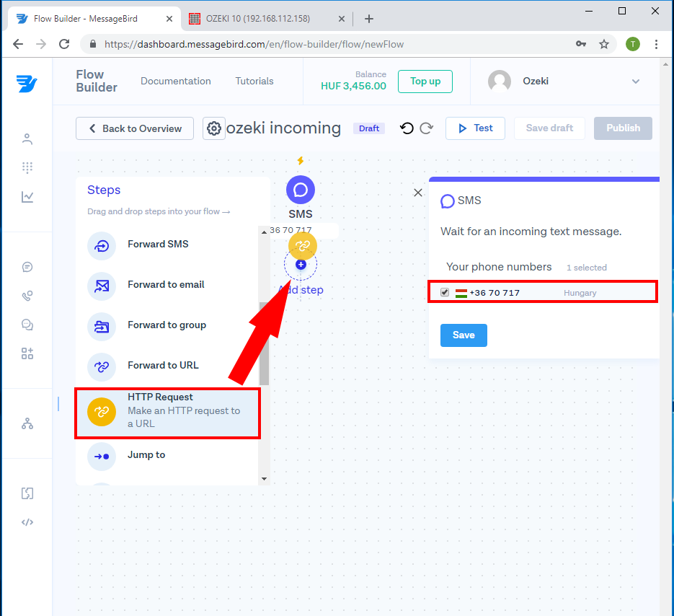This screenshot has width=674, height=616.
Task: Select the Jump to step icon
Action: [x=102, y=457]
